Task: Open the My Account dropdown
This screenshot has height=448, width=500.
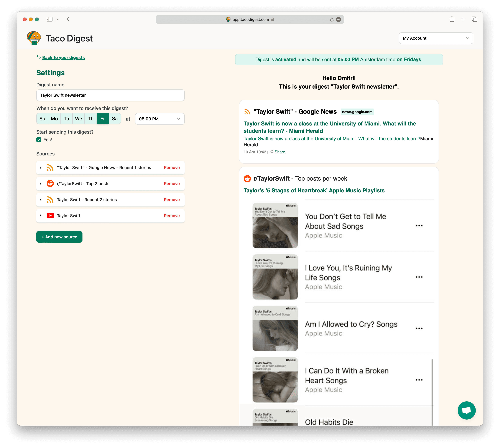Action: (x=436, y=38)
